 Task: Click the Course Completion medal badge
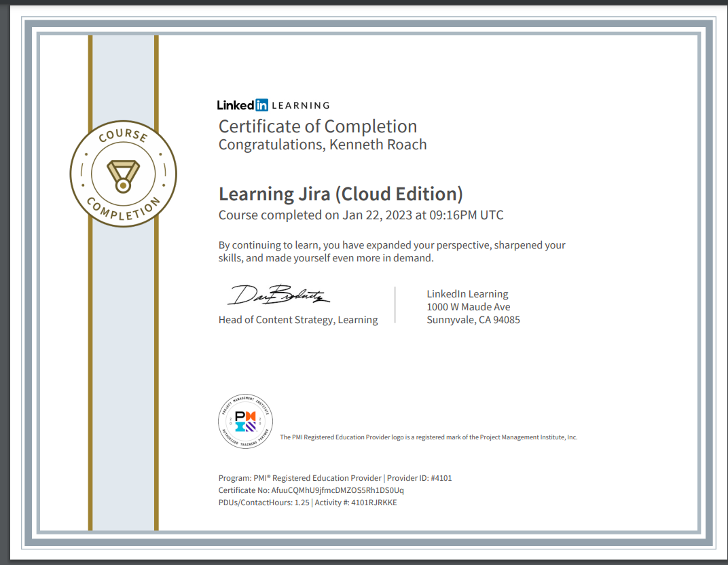[124, 174]
